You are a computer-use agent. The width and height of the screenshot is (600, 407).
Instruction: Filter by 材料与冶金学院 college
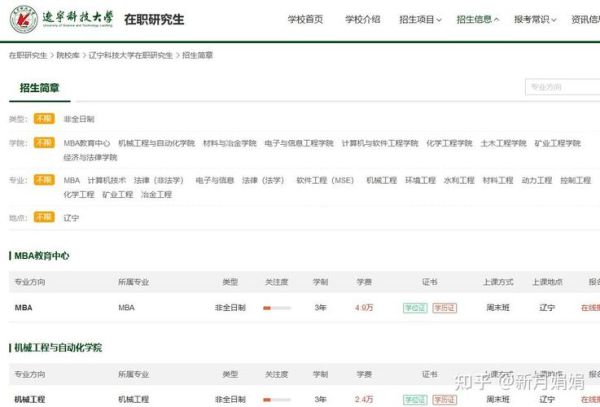(x=230, y=143)
